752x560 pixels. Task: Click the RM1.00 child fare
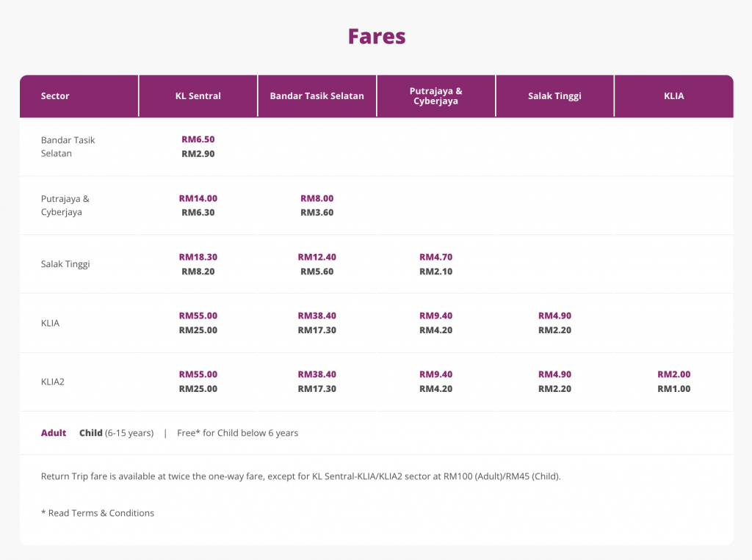[x=673, y=389]
